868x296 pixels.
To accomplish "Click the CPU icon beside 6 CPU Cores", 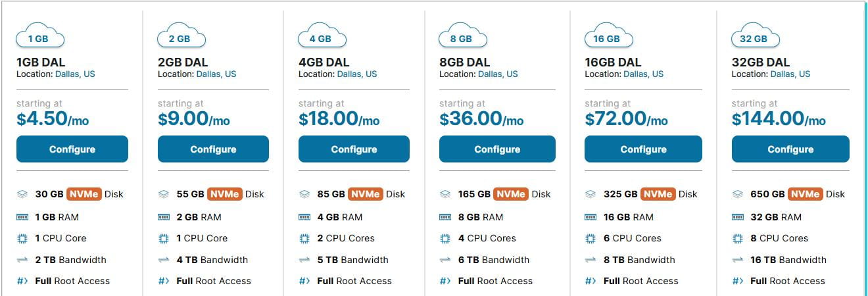I will [591, 238].
